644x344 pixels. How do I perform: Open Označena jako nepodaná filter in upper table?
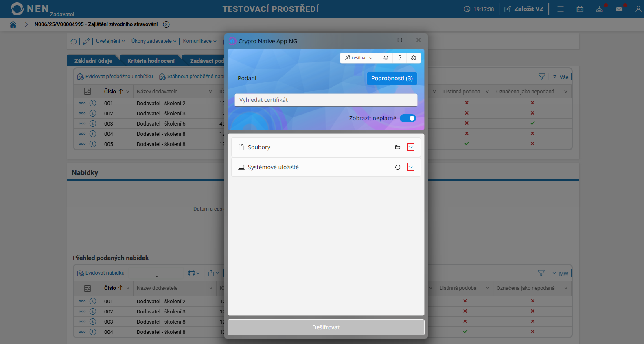[566, 92]
